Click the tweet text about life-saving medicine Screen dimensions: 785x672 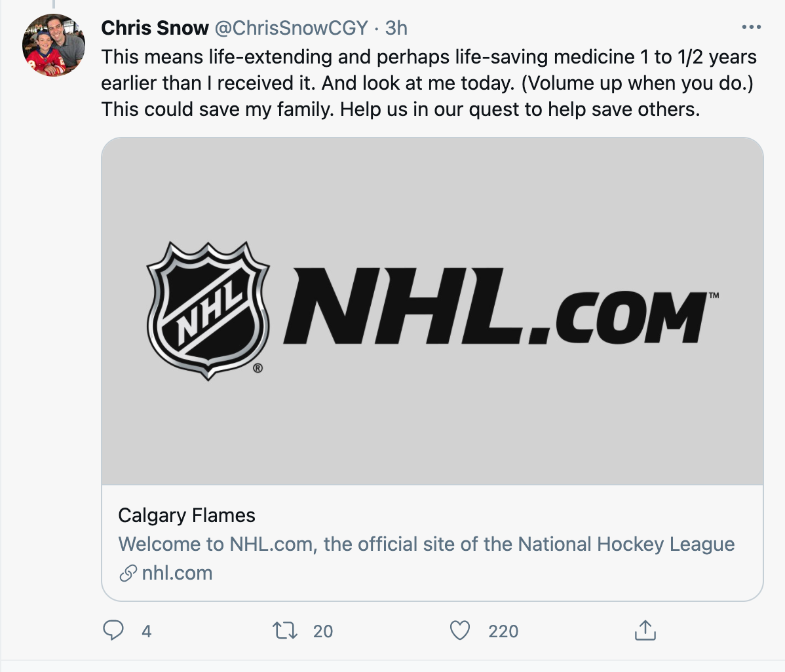tap(429, 83)
